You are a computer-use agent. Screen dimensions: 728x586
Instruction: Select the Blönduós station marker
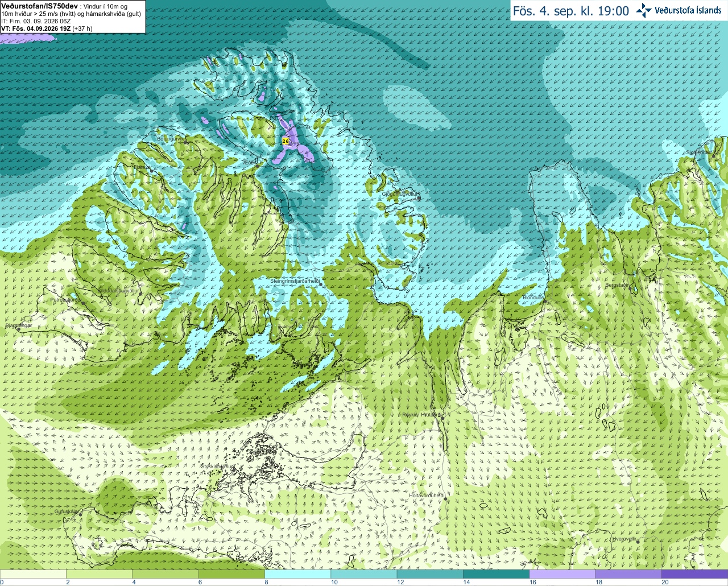coord(545,301)
